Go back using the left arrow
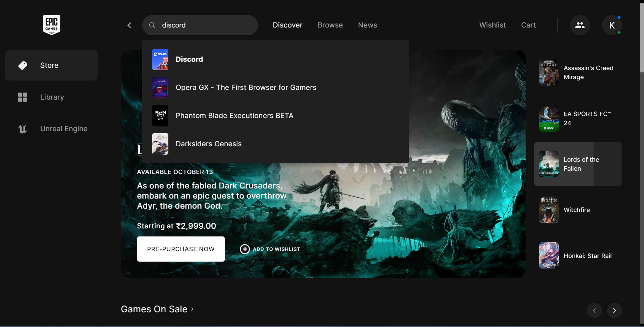Screen dimensions: 644x327 click(x=129, y=25)
